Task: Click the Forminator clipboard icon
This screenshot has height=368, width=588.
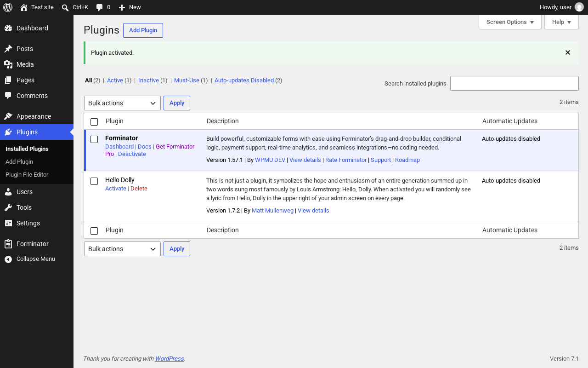Action: pos(8,244)
